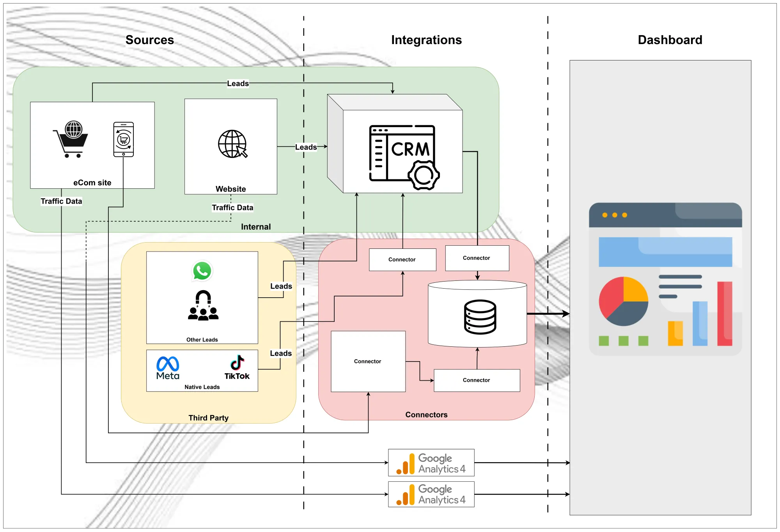Click the mobile phone cart icon
780x532 pixels.
[x=123, y=139]
